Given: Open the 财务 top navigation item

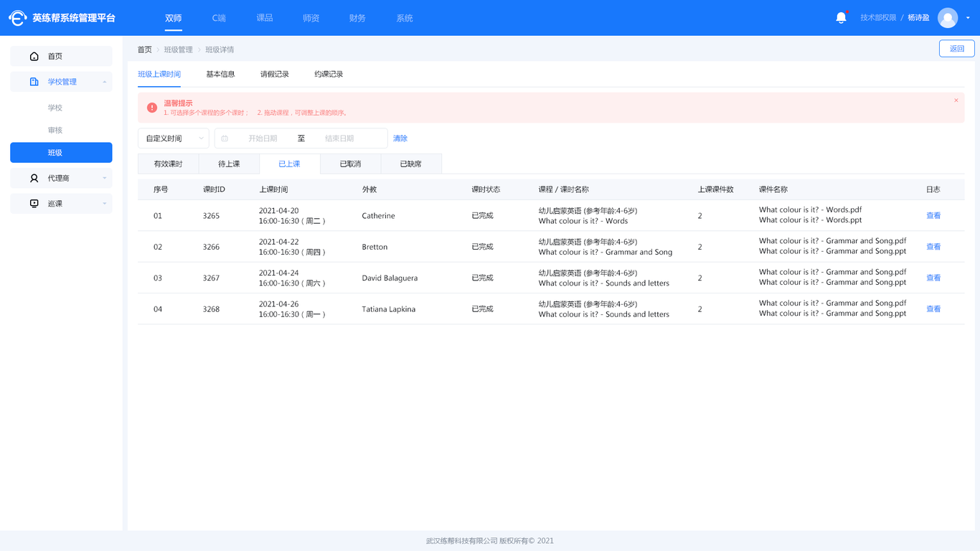Looking at the screenshot, I should [357, 18].
